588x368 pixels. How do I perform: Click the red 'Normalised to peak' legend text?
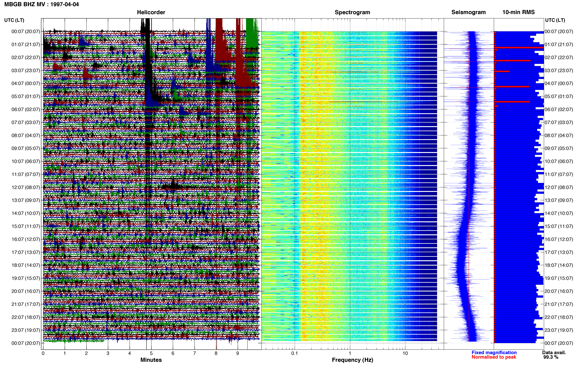(494, 357)
